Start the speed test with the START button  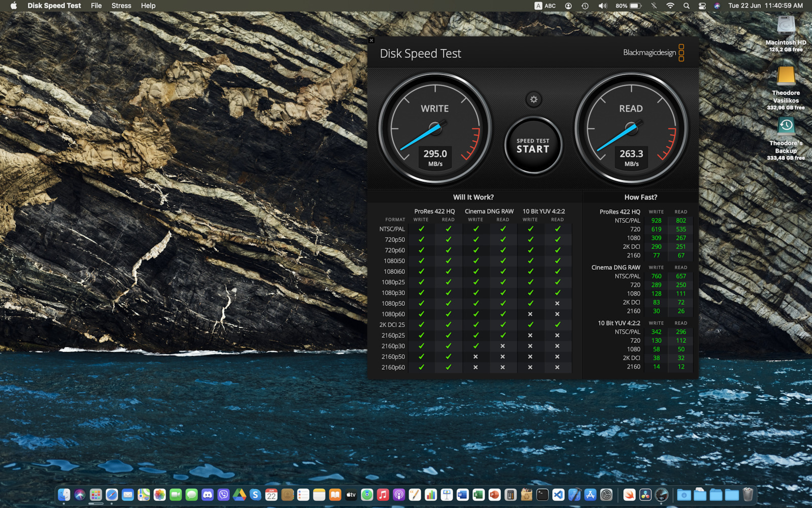pyautogui.click(x=533, y=146)
